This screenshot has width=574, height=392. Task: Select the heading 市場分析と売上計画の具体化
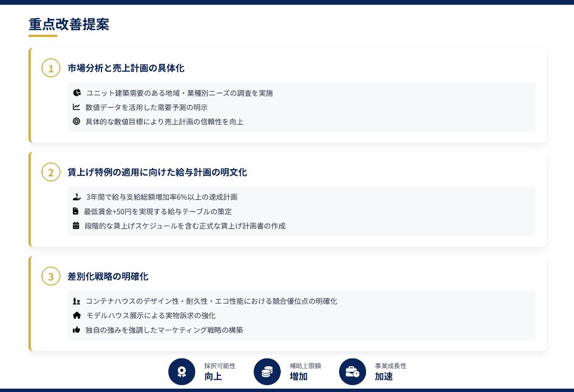126,68
